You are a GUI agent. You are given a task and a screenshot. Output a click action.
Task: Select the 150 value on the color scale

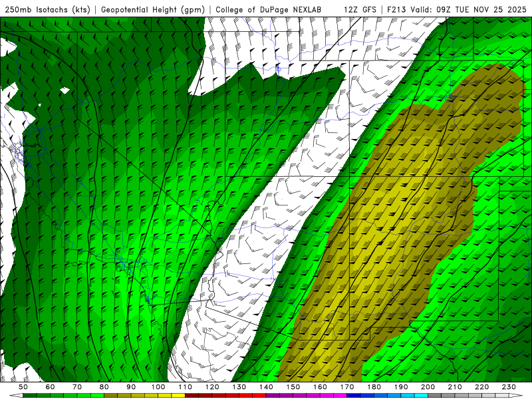point(293,387)
